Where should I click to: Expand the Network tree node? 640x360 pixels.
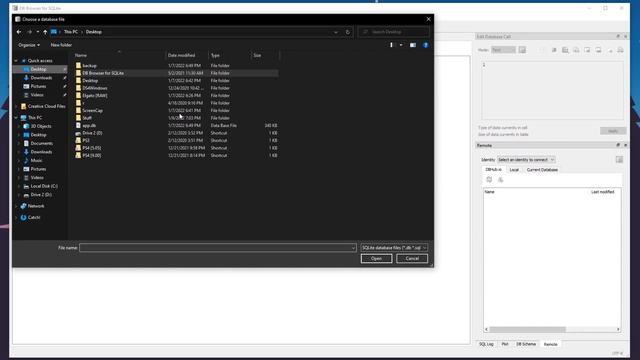[x=16, y=206]
